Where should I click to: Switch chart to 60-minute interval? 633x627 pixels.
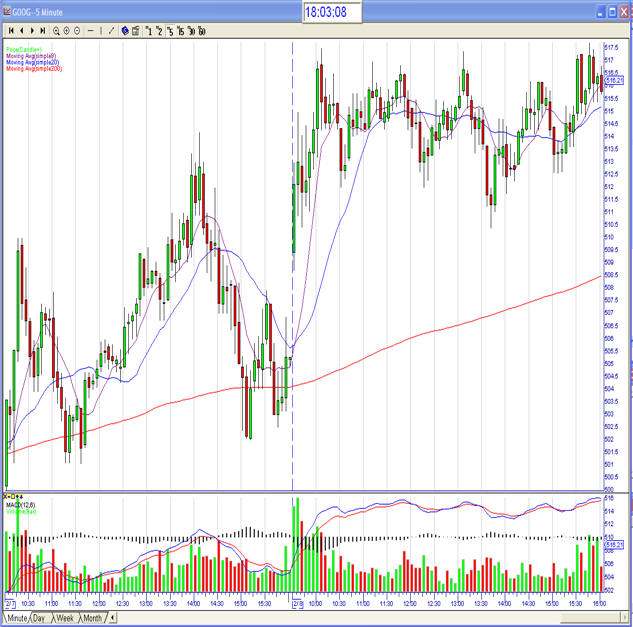point(201,31)
